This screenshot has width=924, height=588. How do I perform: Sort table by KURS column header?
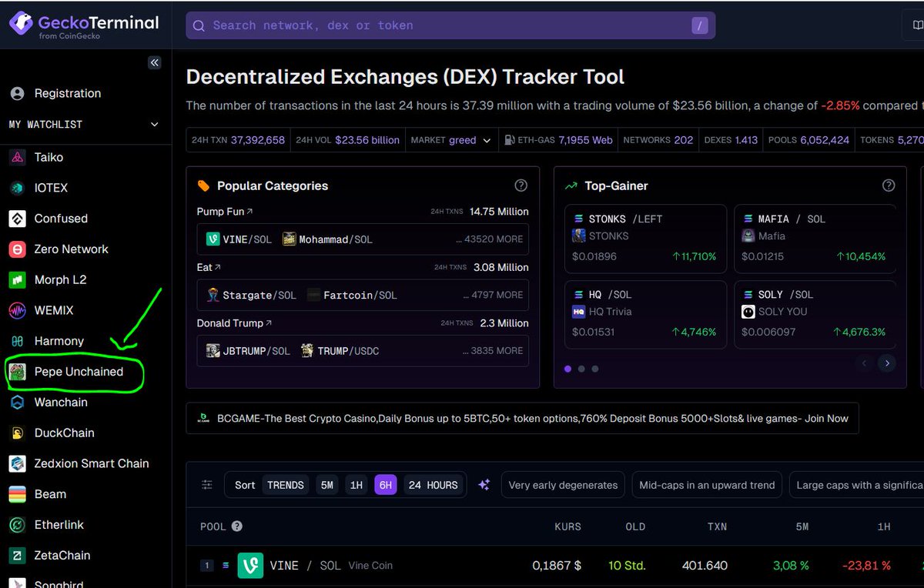[x=567, y=526]
